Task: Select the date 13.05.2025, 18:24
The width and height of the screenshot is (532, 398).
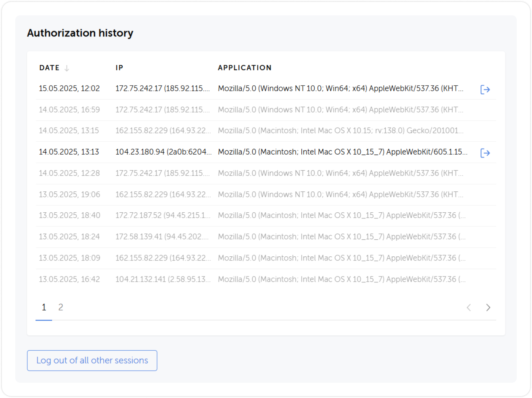Action: (x=69, y=237)
